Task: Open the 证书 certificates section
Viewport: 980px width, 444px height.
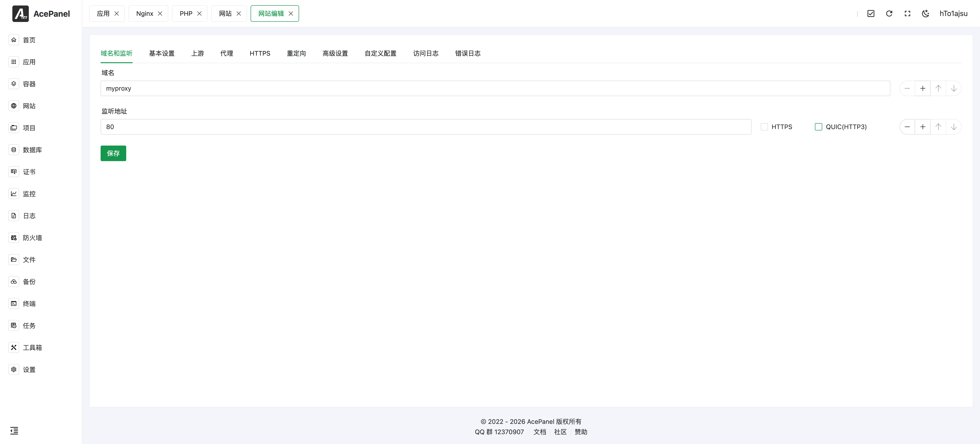Action: [29, 172]
